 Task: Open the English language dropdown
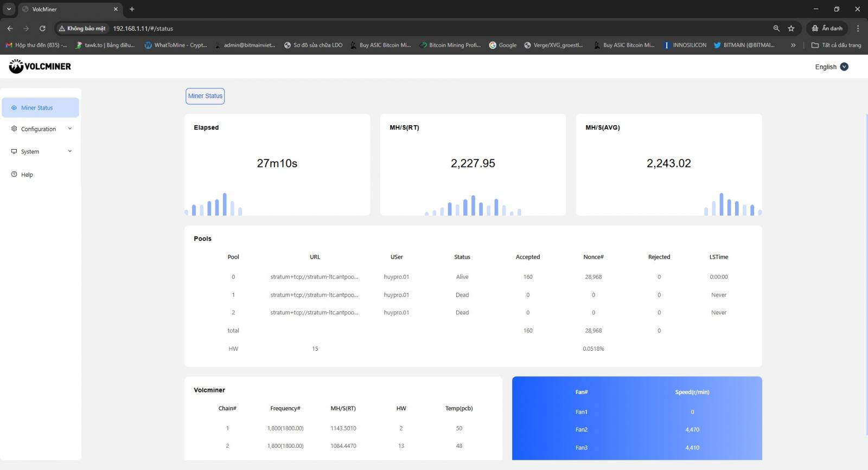coord(832,67)
